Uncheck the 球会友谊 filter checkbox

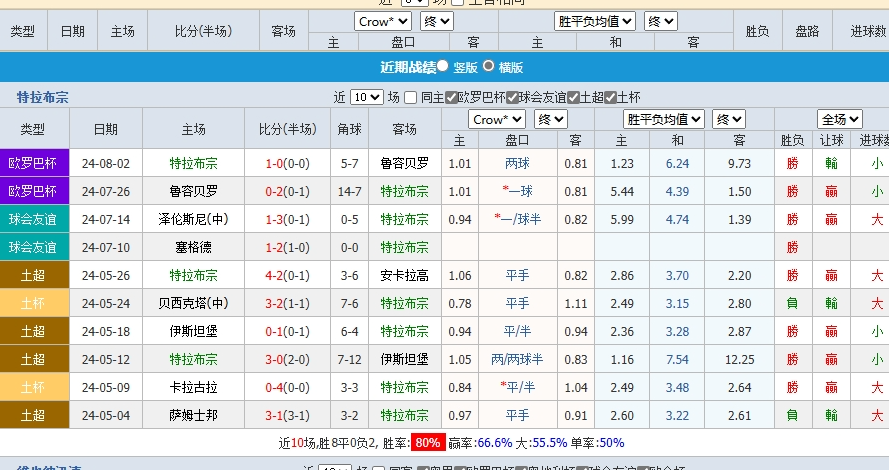tap(512, 97)
